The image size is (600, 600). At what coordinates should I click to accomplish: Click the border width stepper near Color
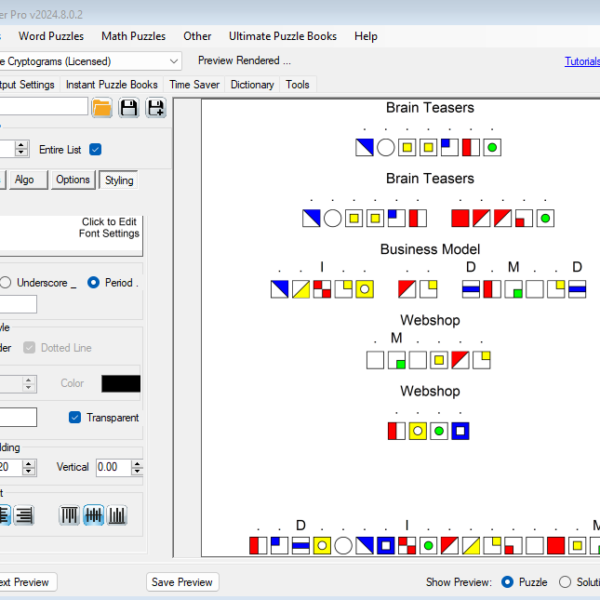(29, 384)
